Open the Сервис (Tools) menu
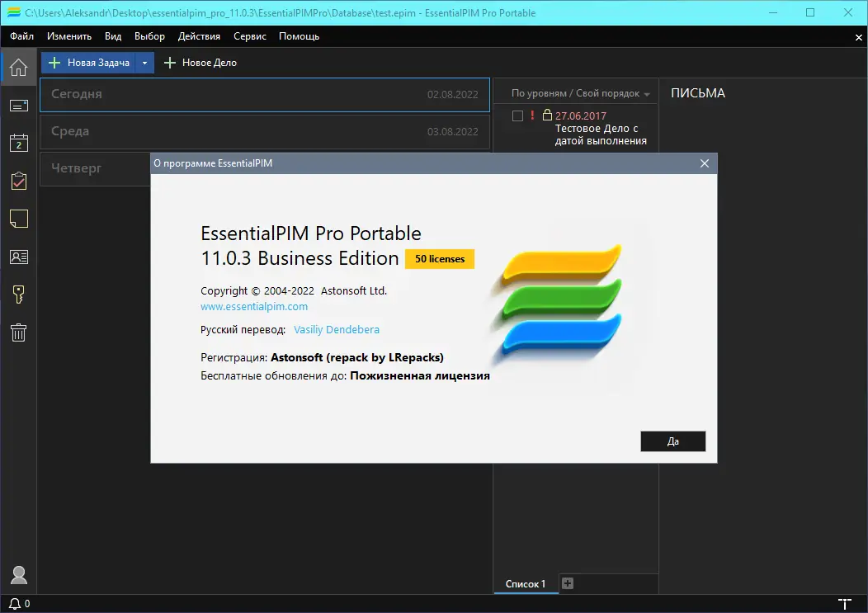This screenshot has height=613, width=868. tap(250, 36)
